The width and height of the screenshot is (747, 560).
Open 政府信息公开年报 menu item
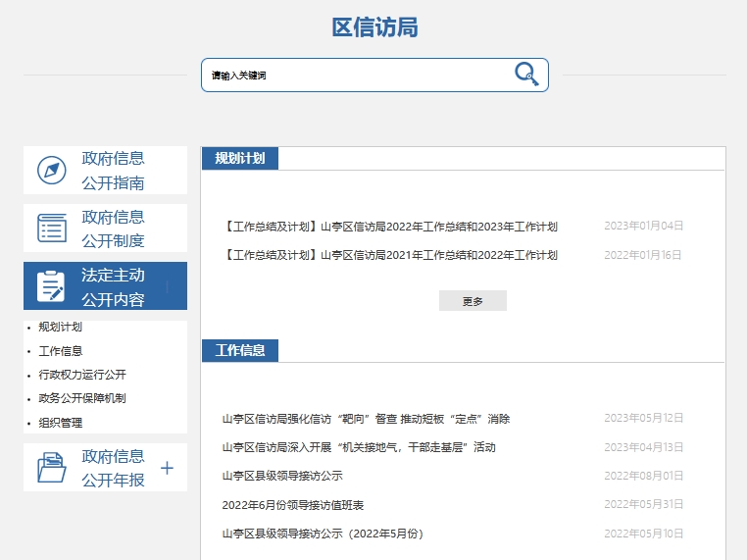105,467
